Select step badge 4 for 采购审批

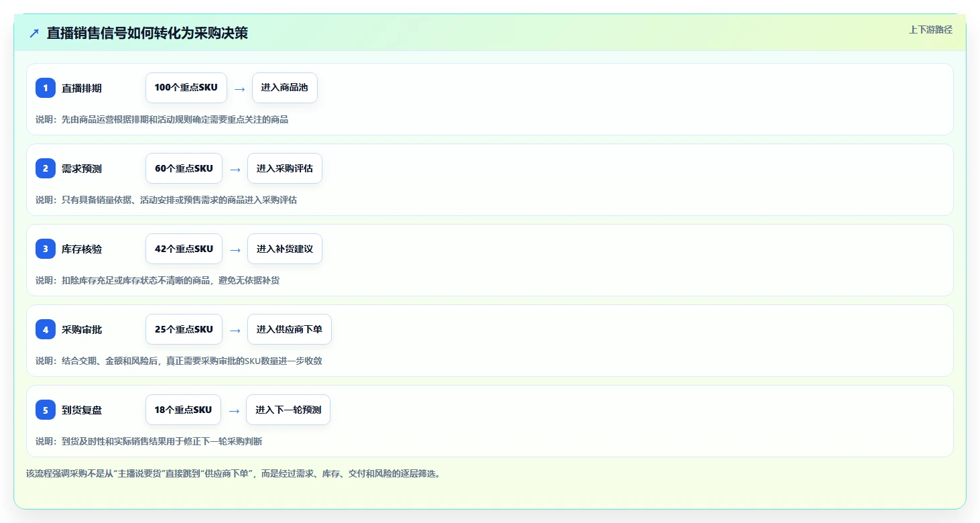(46, 329)
